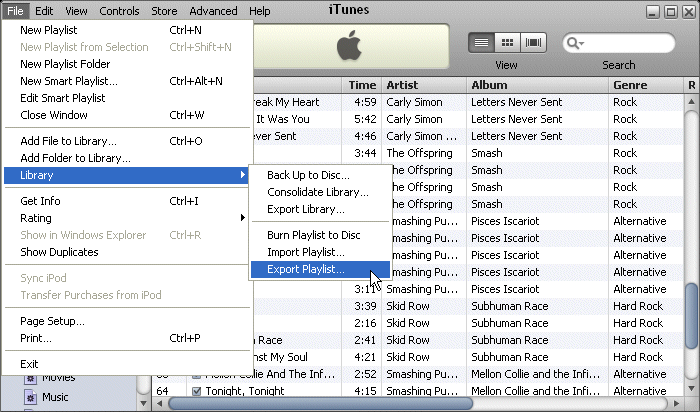
Task: Sort by Artist column header
Action: tap(424, 85)
